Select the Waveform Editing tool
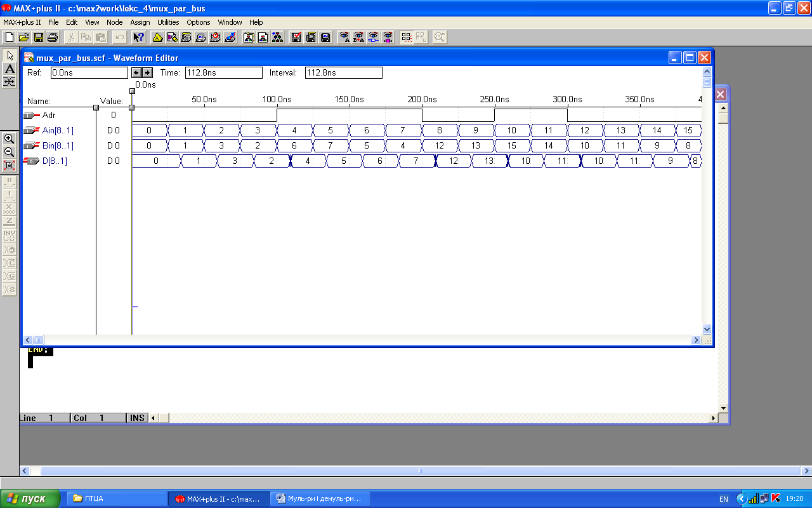Screen dimensions: 812x508 click(10, 82)
